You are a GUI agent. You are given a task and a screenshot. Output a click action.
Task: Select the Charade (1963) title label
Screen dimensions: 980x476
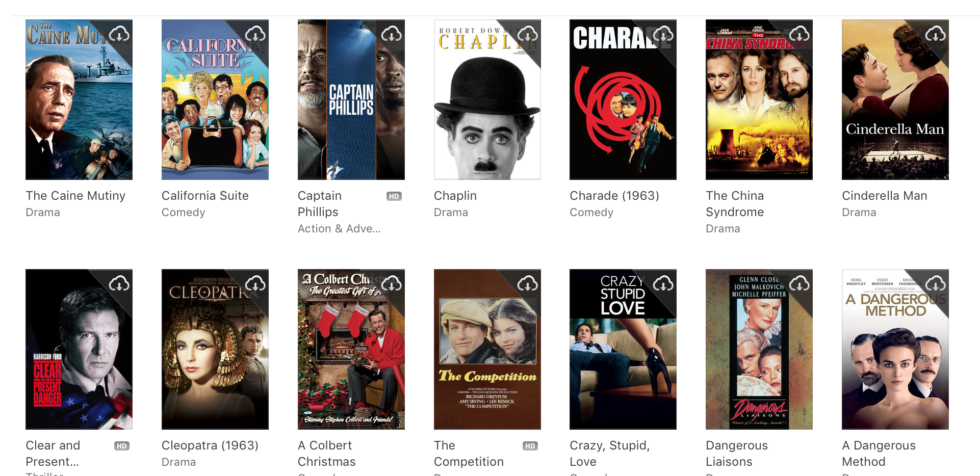coord(614,196)
